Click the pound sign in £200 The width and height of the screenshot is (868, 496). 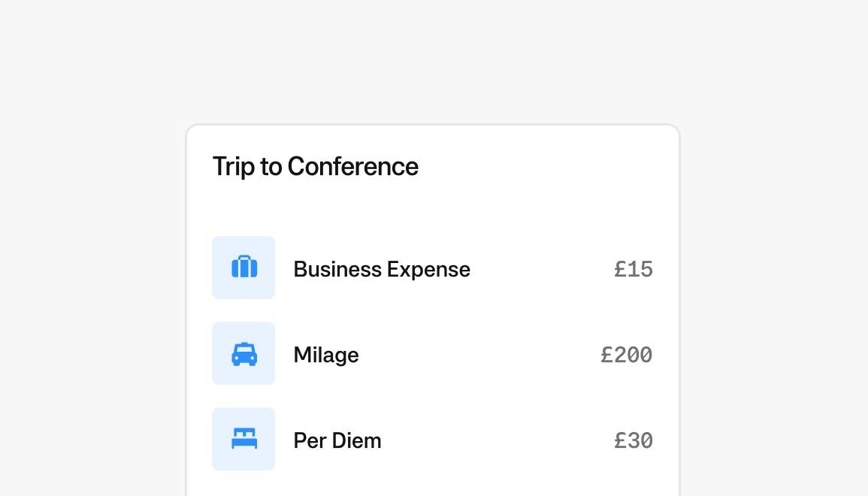[607, 355]
